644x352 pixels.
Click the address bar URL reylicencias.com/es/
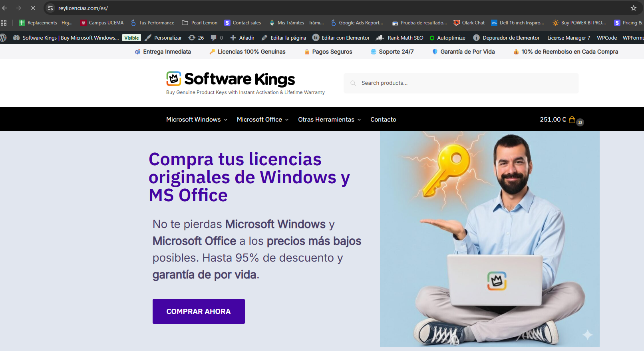click(x=83, y=8)
